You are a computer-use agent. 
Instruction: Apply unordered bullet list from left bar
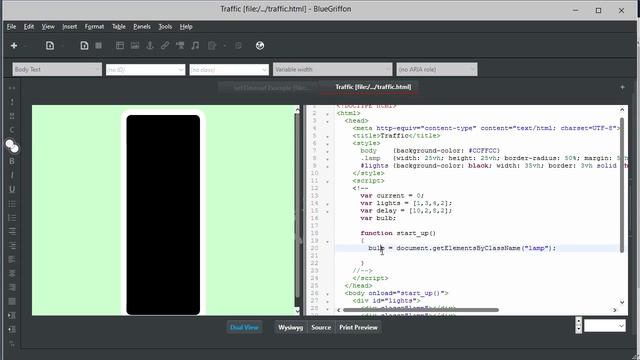(12, 204)
